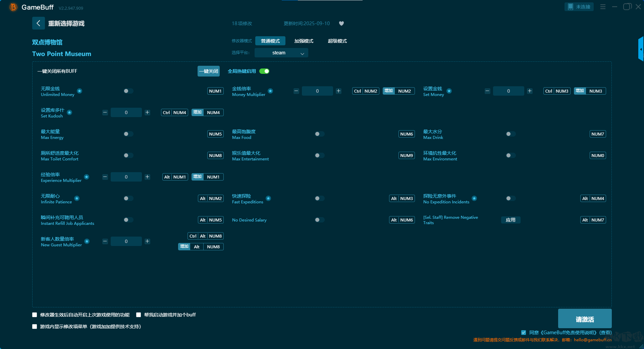The image size is (644, 349).
Task: Enable Max Environment toggle
Action: tap(511, 155)
